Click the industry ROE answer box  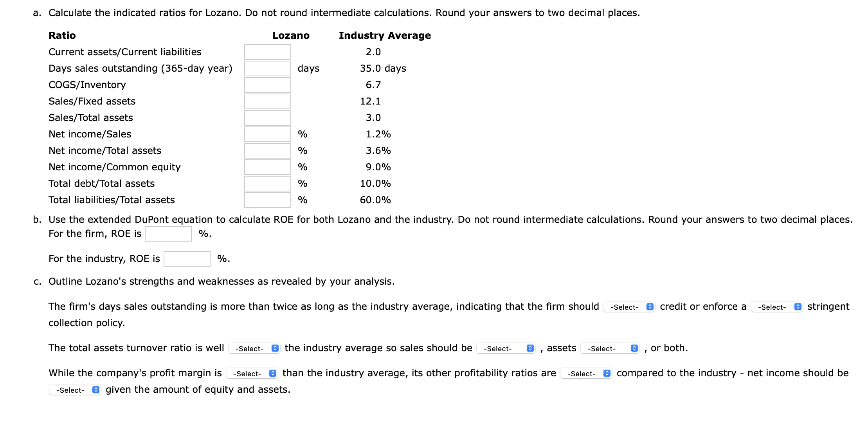[x=187, y=258]
